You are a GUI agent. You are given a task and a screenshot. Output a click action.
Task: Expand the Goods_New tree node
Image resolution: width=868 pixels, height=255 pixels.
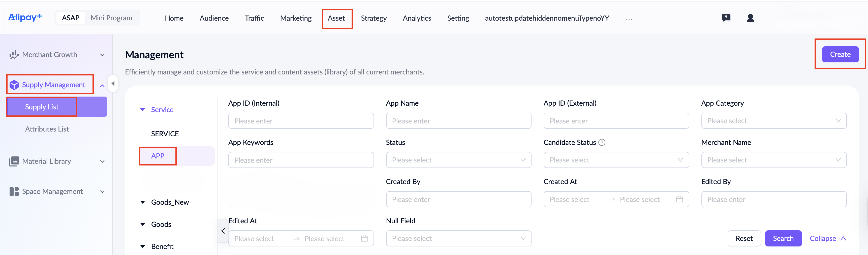[x=143, y=202]
